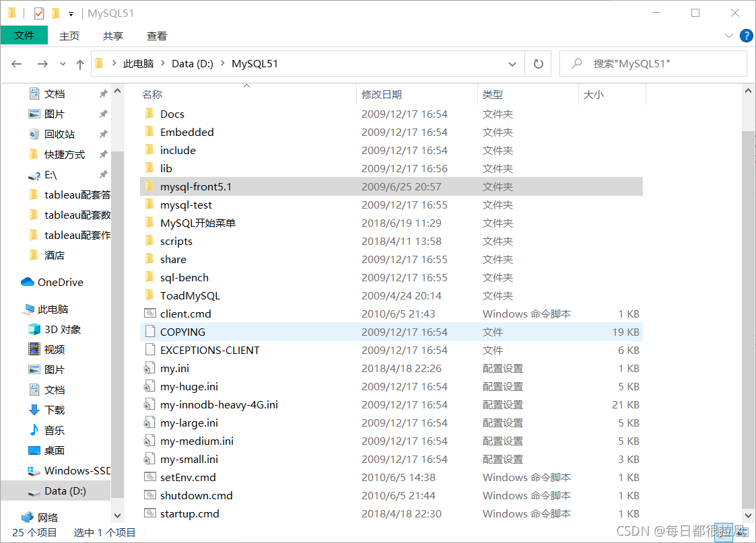This screenshot has width=756, height=543.
Task: Click the scroll-down arrow on file list scrollbar
Action: [747, 515]
